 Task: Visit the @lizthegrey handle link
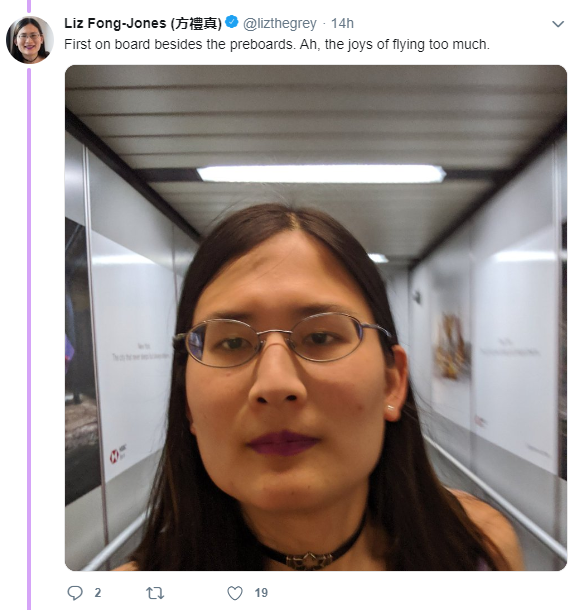click(x=280, y=23)
